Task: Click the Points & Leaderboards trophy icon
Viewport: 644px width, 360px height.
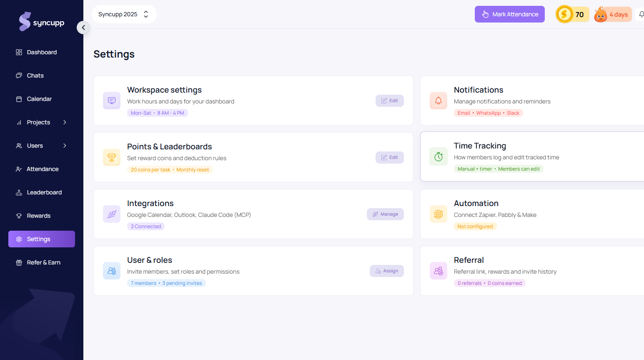Action: [x=112, y=157]
